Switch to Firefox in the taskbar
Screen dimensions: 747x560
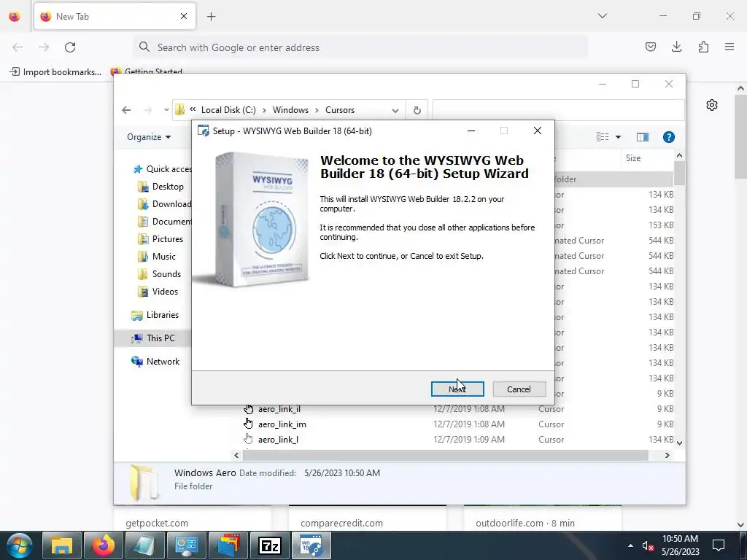point(104,545)
